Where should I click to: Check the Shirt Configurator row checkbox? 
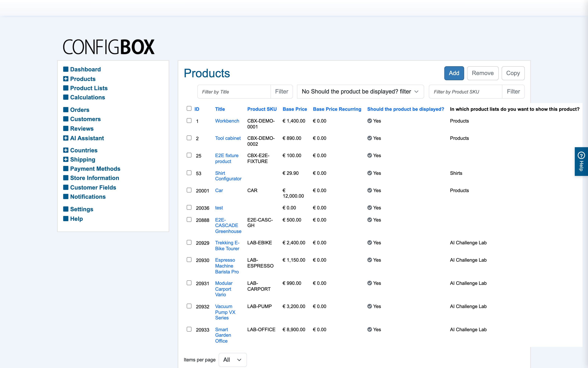tap(189, 173)
